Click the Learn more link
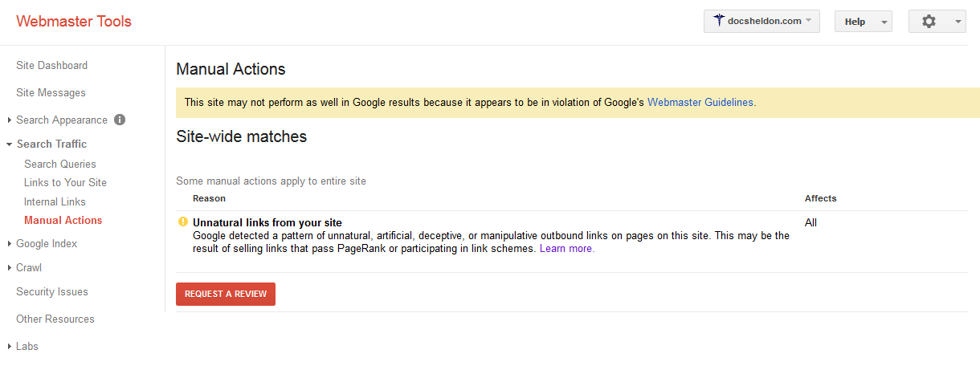This screenshot has width=980, height=370. (566, 249)
